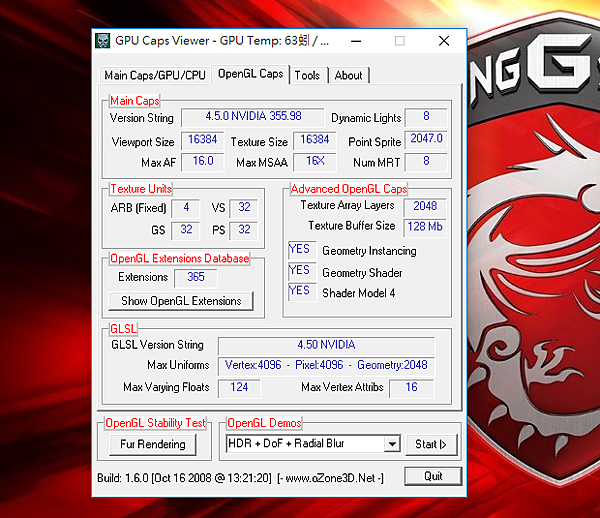
Task: Click HDR + DoF + Radial Blur combo box
Action: [313, 444]
